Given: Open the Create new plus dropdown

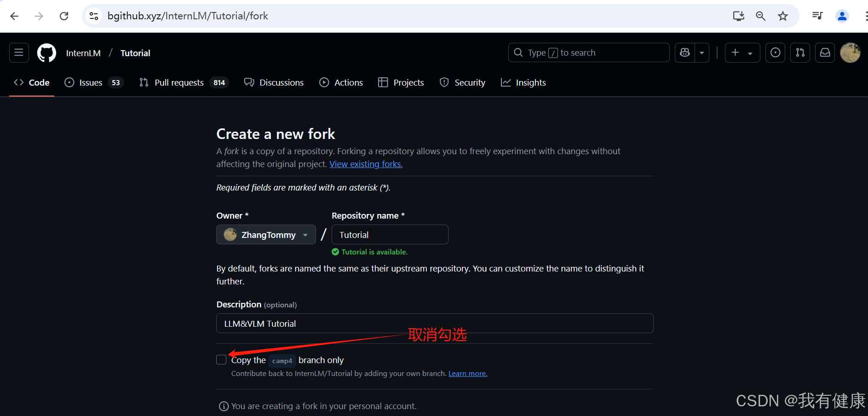Looking at the screenshot, I should point(742,52).
